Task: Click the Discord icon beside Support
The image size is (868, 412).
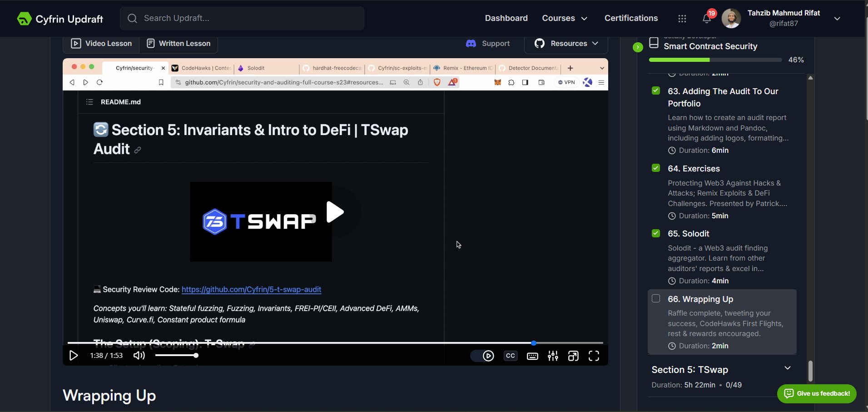Action: click(x=471, y=44)
